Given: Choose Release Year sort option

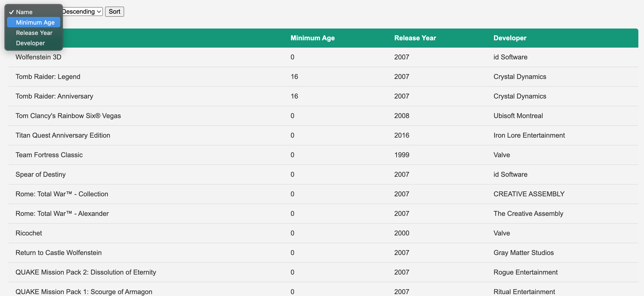Looking at the screenshot, I should pyautogui.click(x=33, y=33).
